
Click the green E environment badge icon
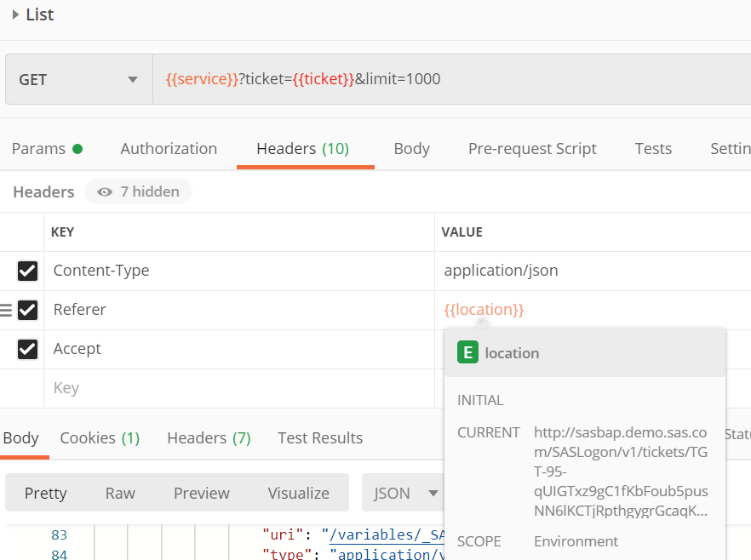[x=467, y=352]
